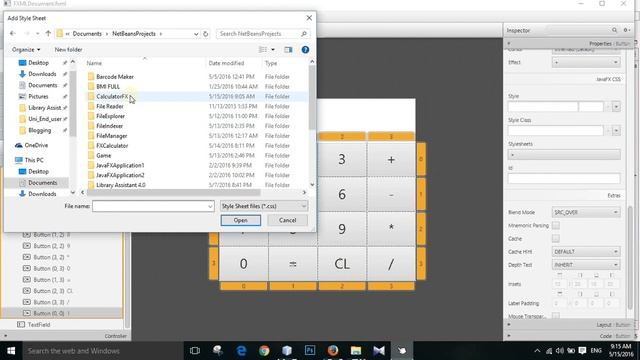640x360 pixels.
Task: Launch Microsoft Edge from taskbar
Action: pyautogui.click(x=241, y=351)
